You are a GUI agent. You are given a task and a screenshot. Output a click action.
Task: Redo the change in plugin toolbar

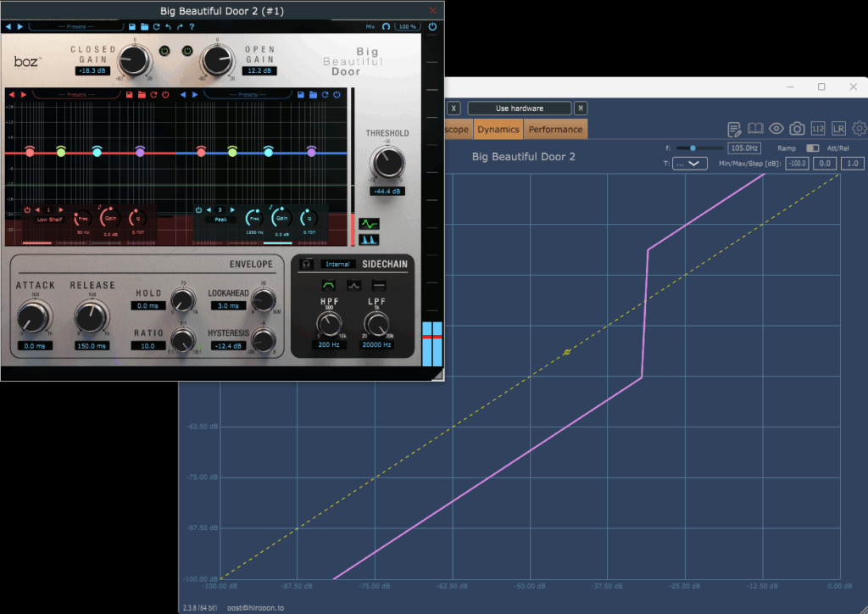click(180, 26)
